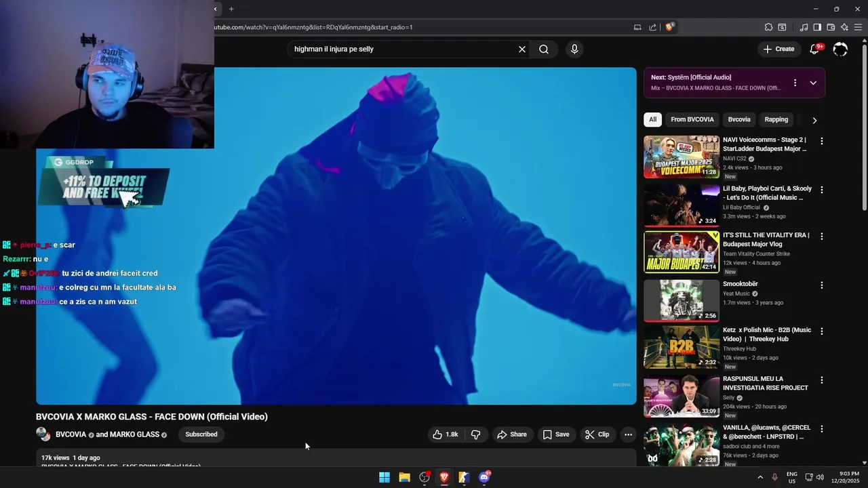Open Selly's Raspunsul Meu video thumbnail
The width and height of the screenshot is (868, 488).
682,396
